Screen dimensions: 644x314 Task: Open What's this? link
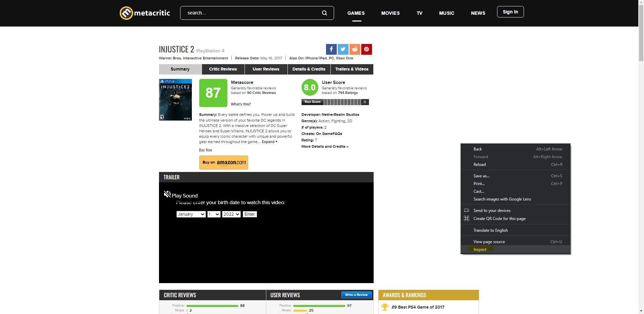tap(241, 104)
